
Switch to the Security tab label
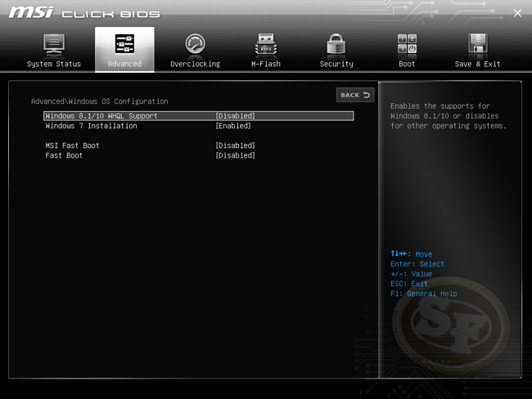click(336, 64)
